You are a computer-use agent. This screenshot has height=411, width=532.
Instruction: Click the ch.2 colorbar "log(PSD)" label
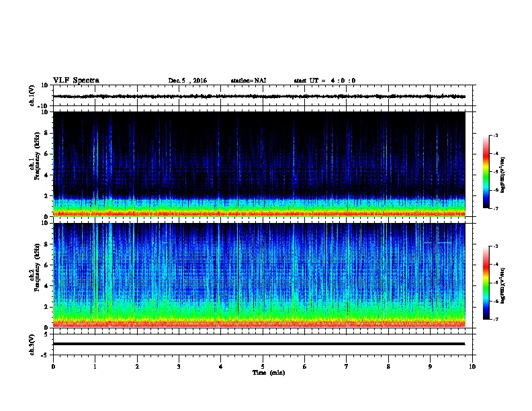(x=503, y=285)
